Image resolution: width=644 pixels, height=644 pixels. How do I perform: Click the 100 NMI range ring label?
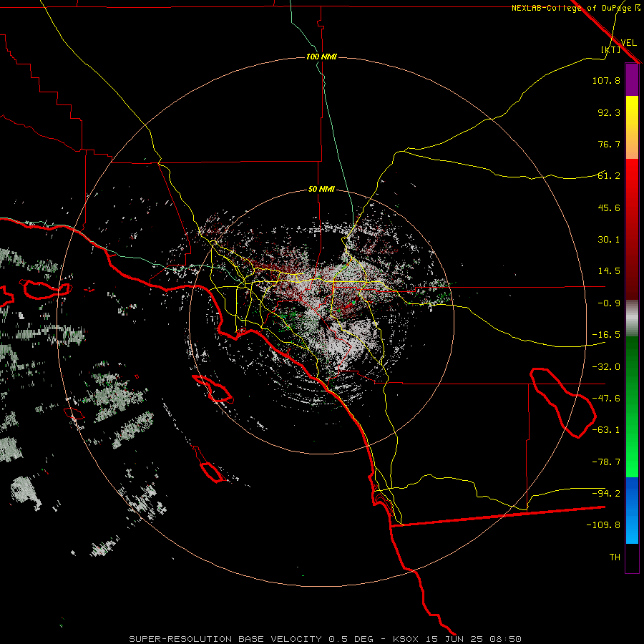click(321, 57)
